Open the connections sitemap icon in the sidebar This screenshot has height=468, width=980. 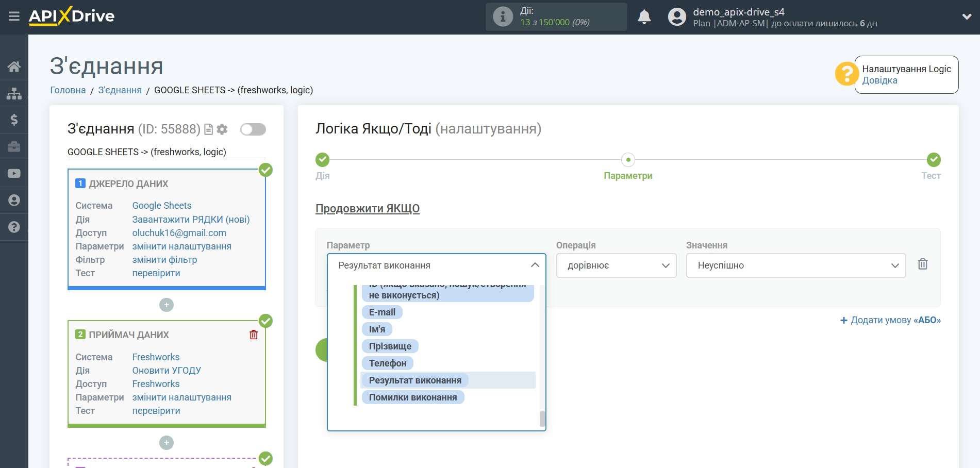click(14, 93)
